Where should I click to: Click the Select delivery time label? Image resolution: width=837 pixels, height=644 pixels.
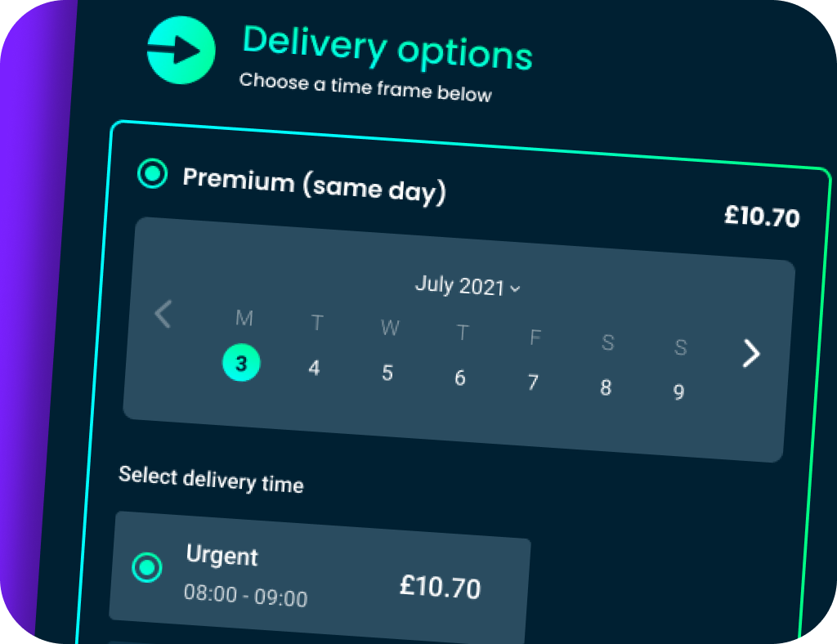click(x=211, y=480)
